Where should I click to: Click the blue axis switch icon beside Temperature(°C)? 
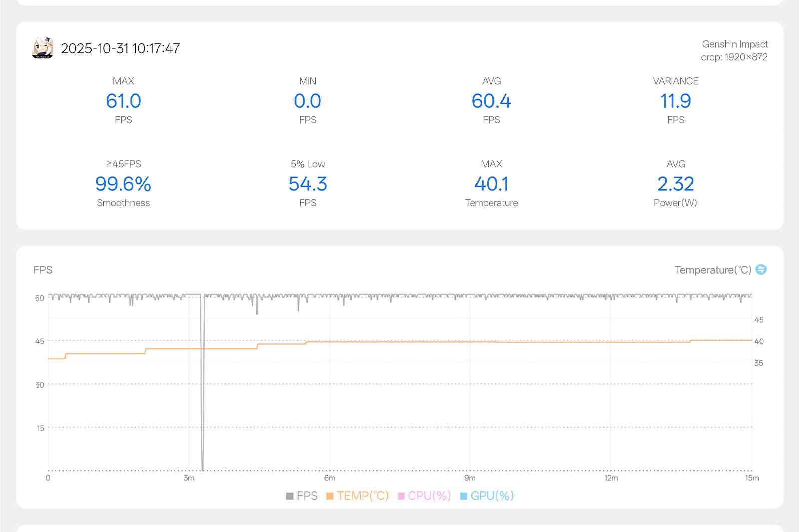761,269
